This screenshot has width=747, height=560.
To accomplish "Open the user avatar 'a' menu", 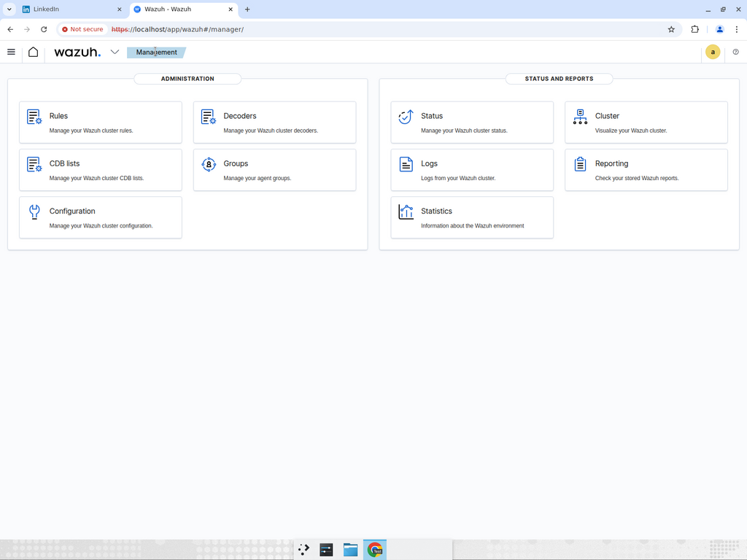I will (713, 52).
